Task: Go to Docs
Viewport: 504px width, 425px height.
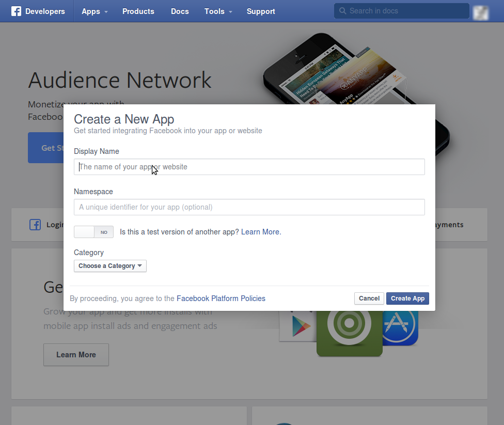Action: click(180, 11)
